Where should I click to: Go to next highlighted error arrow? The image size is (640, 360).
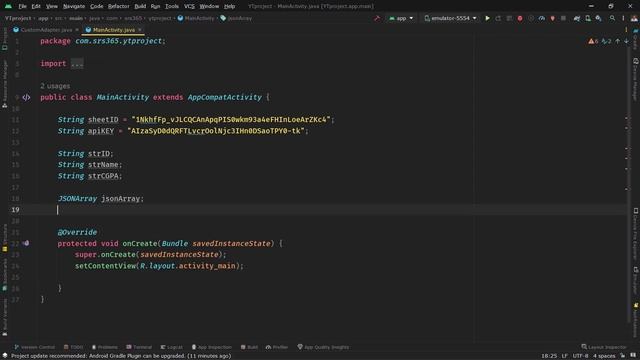click(x=627, y=41)
